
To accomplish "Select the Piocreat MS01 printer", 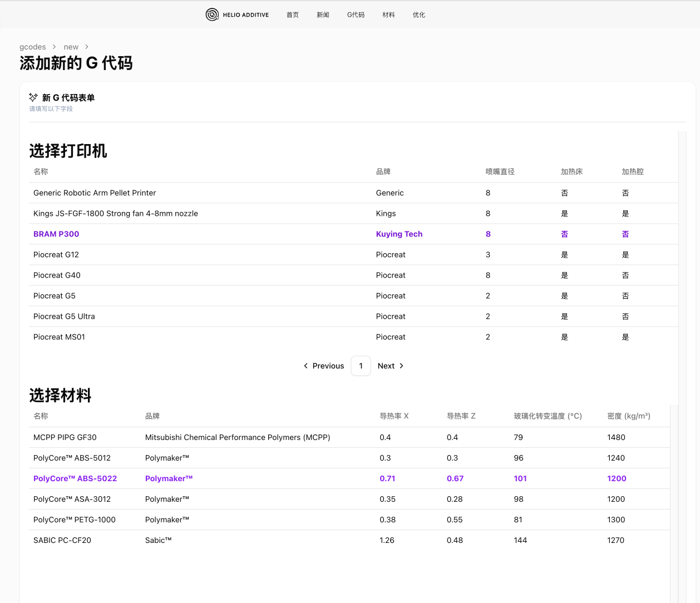I will [353, 337].
